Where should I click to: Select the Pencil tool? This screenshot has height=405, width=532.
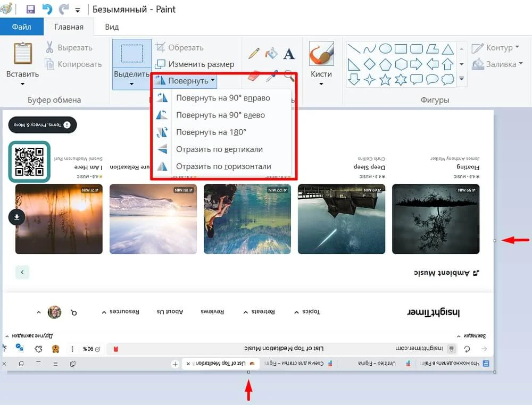pos(254,53)
